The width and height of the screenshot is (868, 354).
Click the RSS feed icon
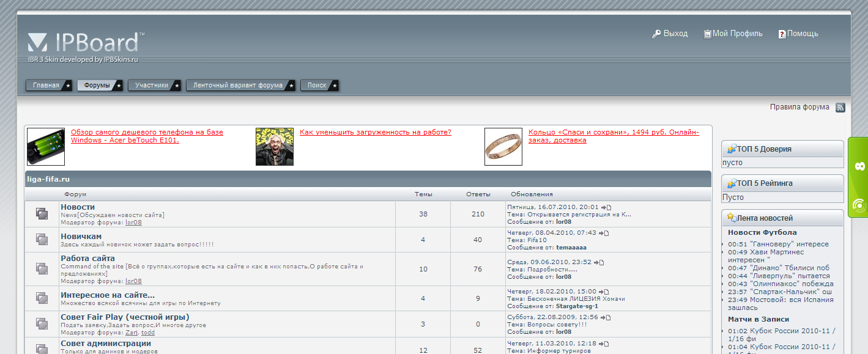click(x=840, y=108)
